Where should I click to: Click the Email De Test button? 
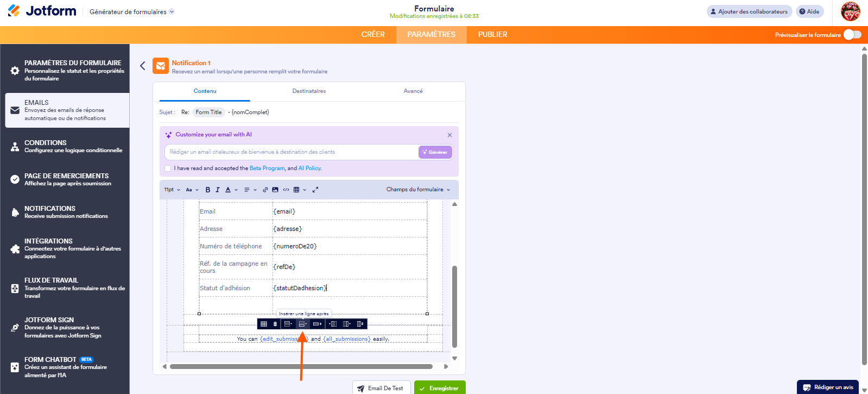[x=382, y=388]
